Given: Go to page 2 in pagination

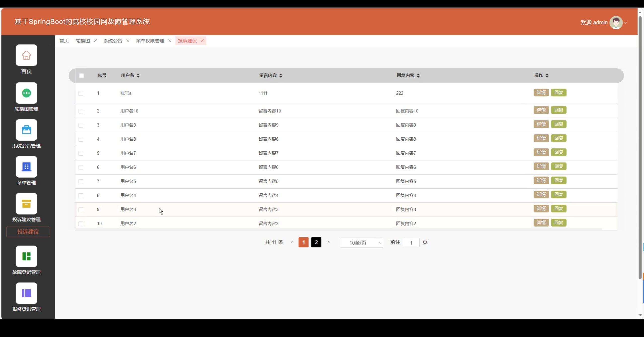Looking at the screenshot, I should 316,242.
